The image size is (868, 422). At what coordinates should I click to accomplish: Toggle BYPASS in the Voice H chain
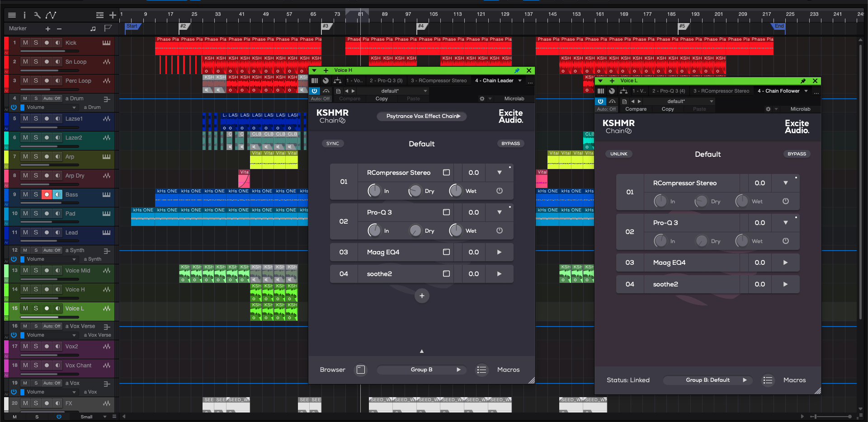point(511,144)
